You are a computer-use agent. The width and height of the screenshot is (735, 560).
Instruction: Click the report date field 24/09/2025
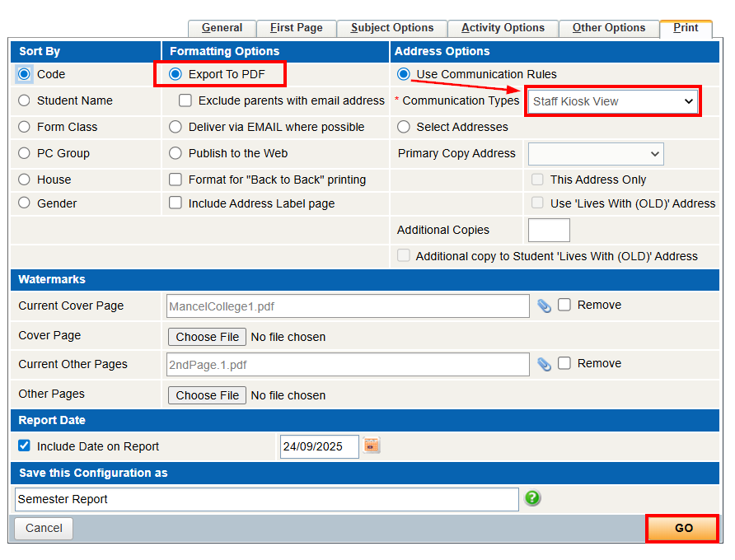pyautogui.click(x=319, y=446)
